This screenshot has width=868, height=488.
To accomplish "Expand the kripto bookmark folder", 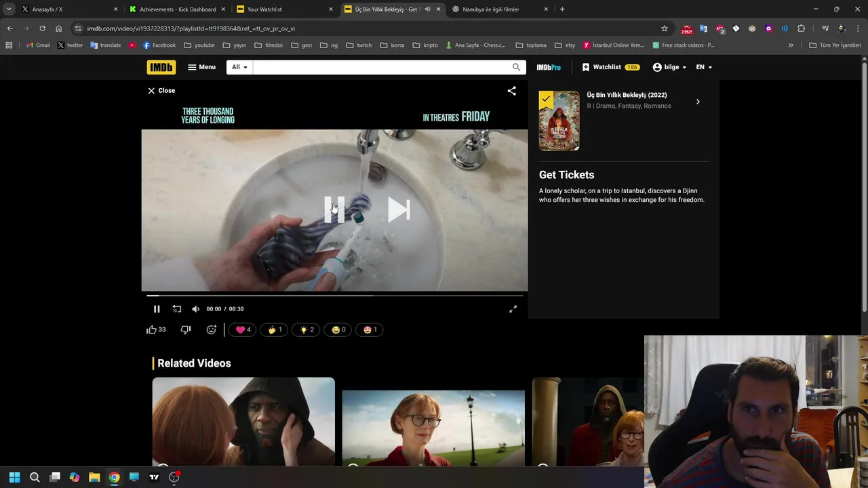I will (425, 45).
